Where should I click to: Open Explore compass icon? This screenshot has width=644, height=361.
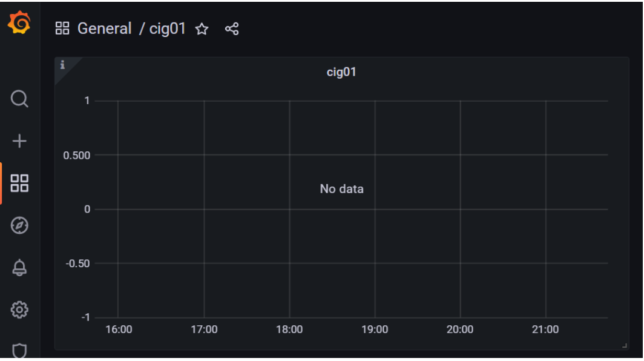[19, 225]
